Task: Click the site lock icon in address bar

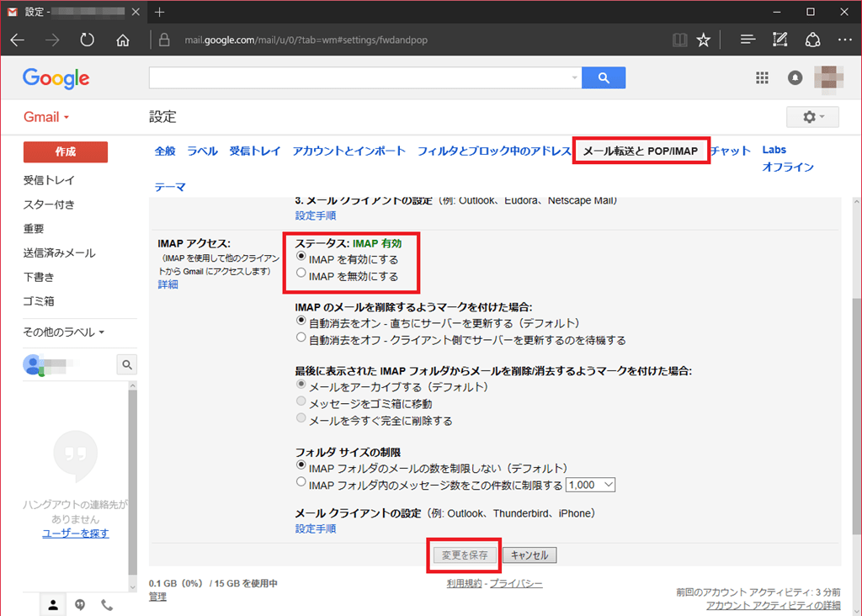Action: point(164,40)
